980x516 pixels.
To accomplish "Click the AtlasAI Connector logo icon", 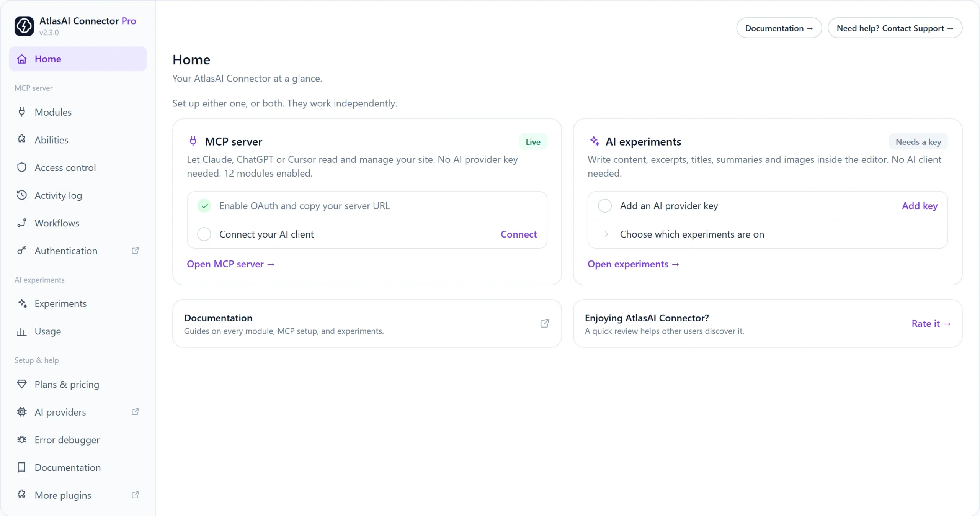I will [24, 26].
